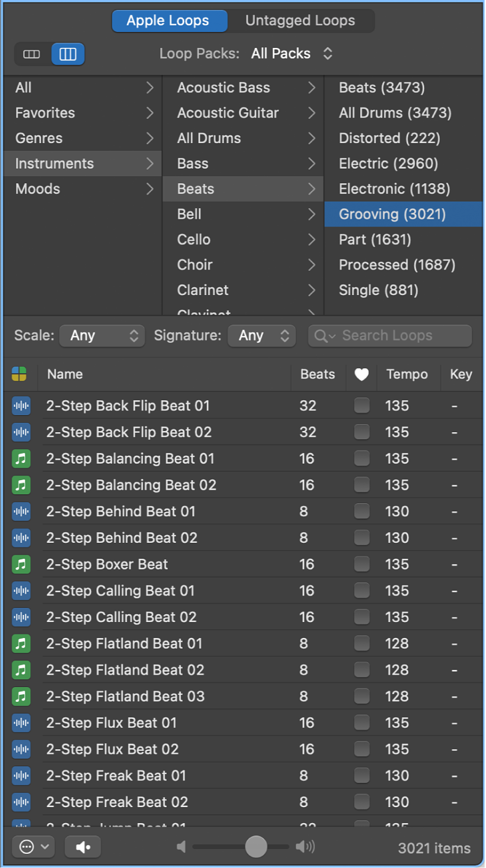Adjust the preview volume slider

coord(256,847)
